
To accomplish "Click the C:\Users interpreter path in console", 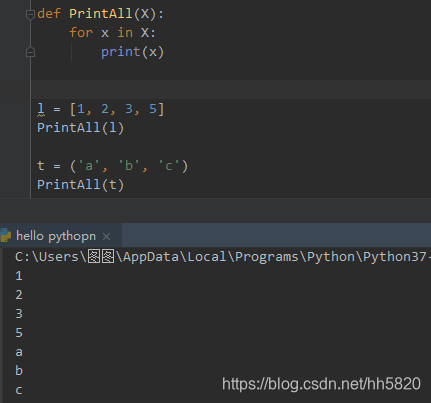I will 223,257.
